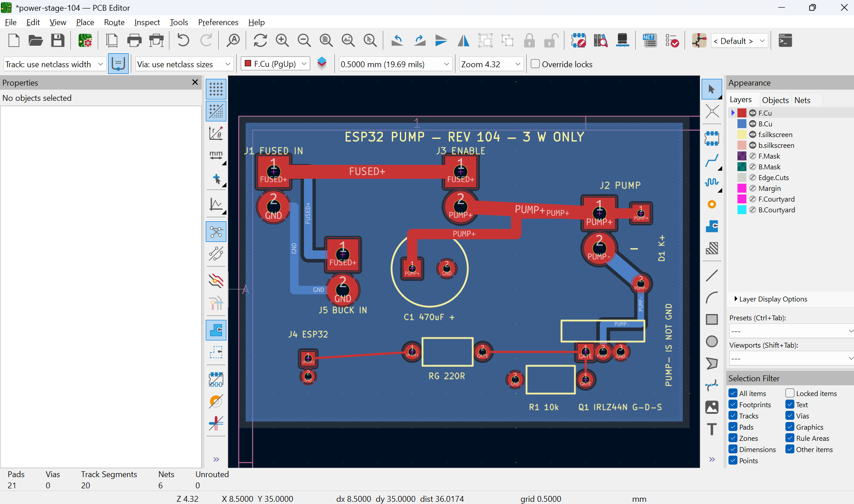Viewport: 854px width, 504px height.
Task: Select the Add filled zone tool
Action: click(x=712, y=226)
